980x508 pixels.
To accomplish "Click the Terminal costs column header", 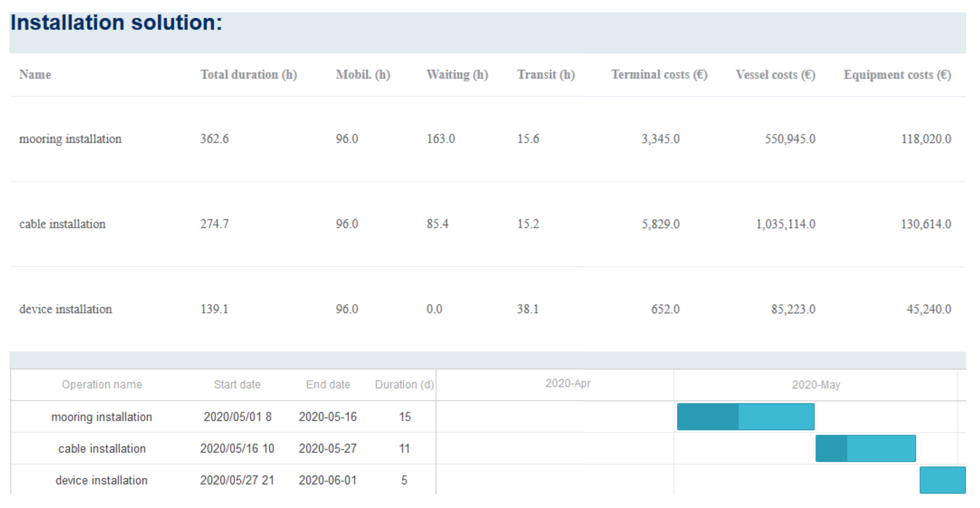I will click(659, 74).
